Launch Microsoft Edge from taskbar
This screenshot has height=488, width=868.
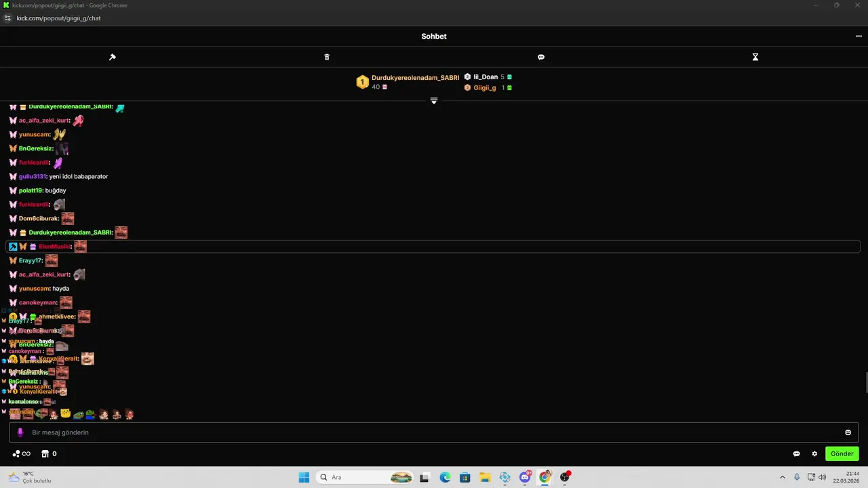pyautogui.click(x=445, y=477)
